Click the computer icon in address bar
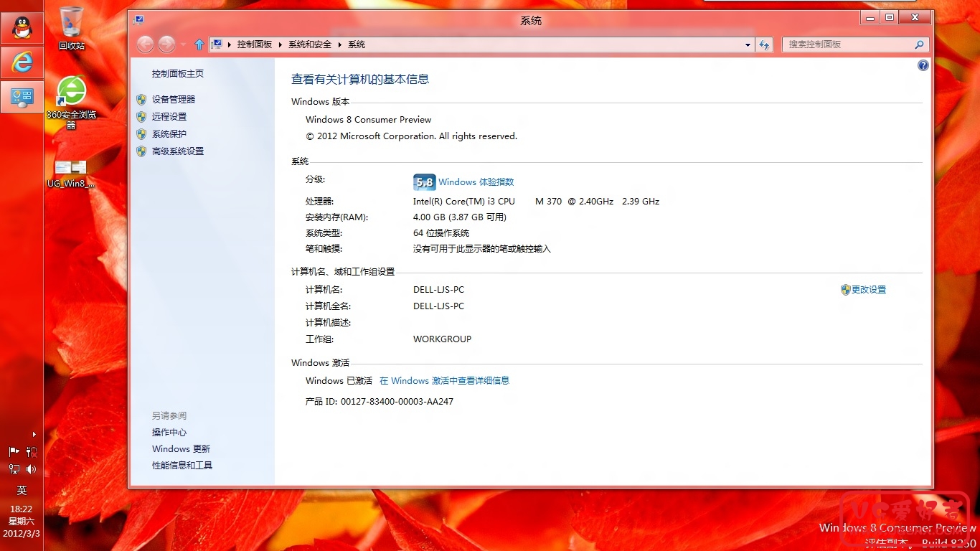Image resolution: width=980 pixels, height=551 pixels. coord(217,44)
